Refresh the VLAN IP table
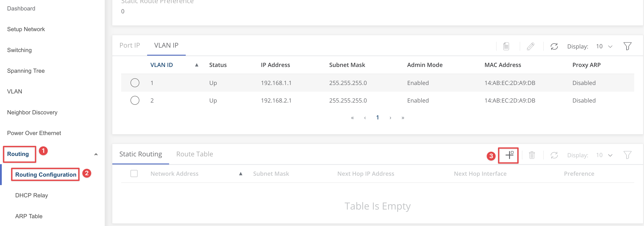644x226 pixels. (x=554, y=46)
